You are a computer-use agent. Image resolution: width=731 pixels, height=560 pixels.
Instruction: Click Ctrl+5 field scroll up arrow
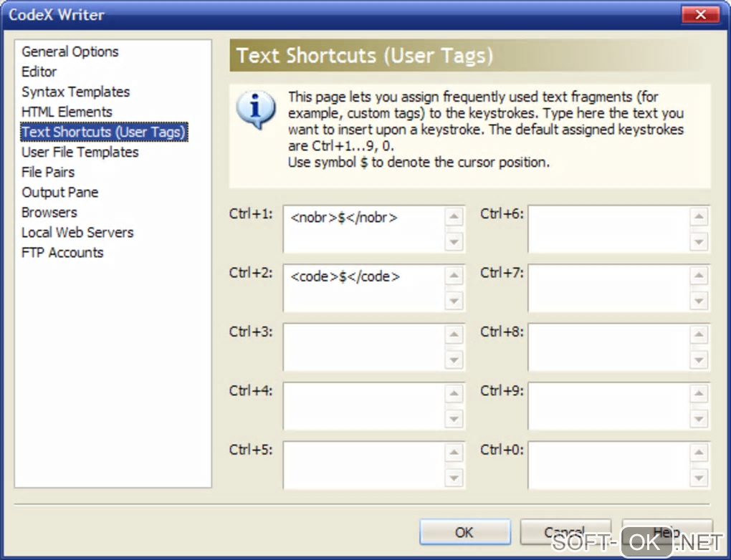pyautogui.click(x=454, y=452)
